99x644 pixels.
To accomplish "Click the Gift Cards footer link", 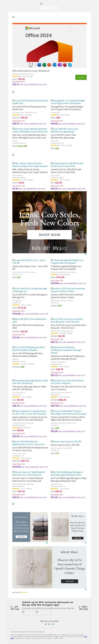I will tap(34, 632).
